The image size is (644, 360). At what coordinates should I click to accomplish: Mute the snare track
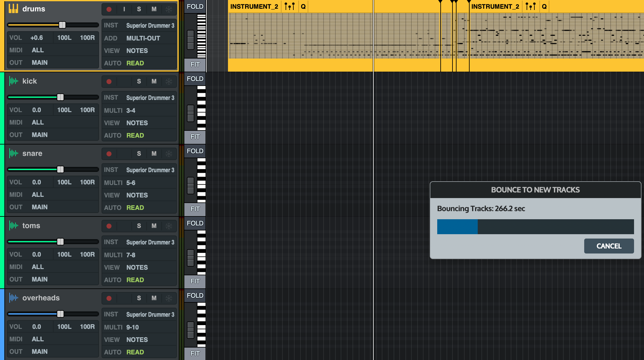(154, 154)
